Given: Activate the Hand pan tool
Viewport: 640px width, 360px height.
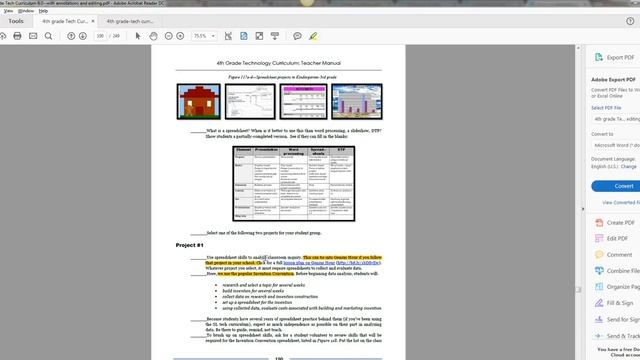Looking at the screenshot, I should pyautogui.click(x=153, y=36).
